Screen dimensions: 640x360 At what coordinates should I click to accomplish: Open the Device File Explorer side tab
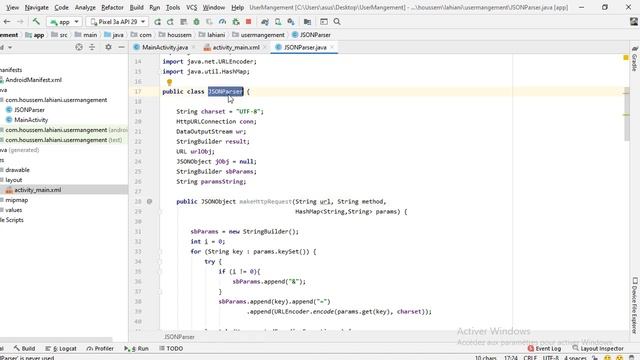(635, 305)
